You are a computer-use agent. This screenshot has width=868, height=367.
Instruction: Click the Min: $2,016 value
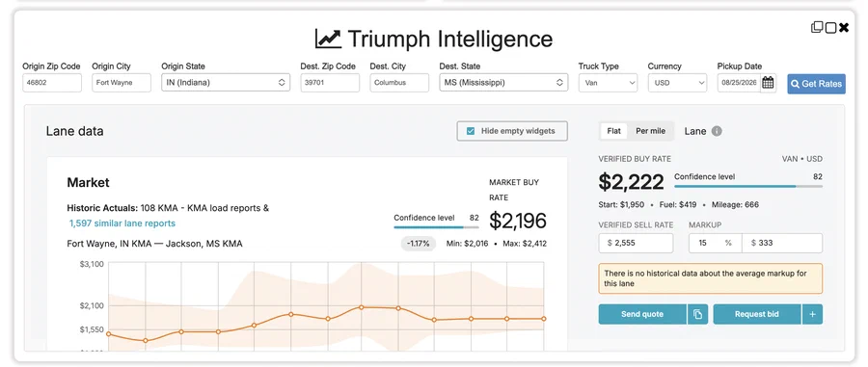point(467,243)
